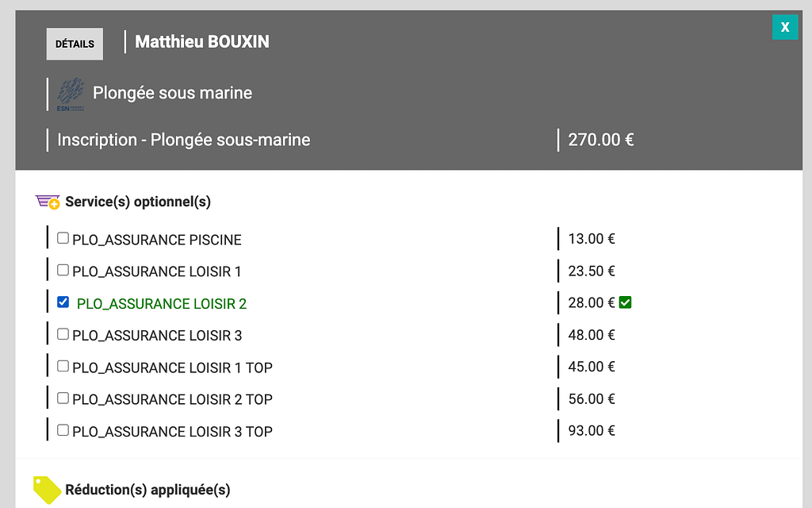This screenshot has width=812, height=508.
Task: Enable the PLO_ASSURANCE LOISIR 3 TOP checkbox
Action: (x=63, y=430)
